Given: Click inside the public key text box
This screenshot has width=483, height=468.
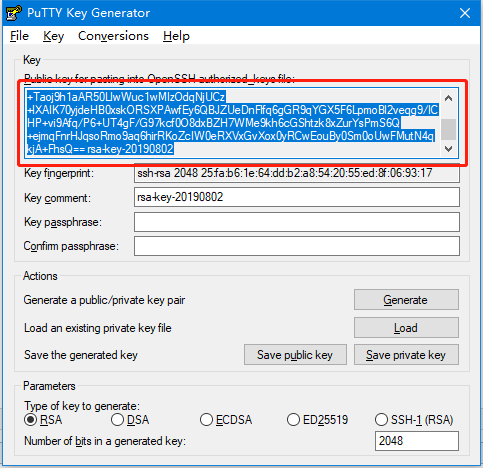Looking at the screenshot, I should 233,123.
